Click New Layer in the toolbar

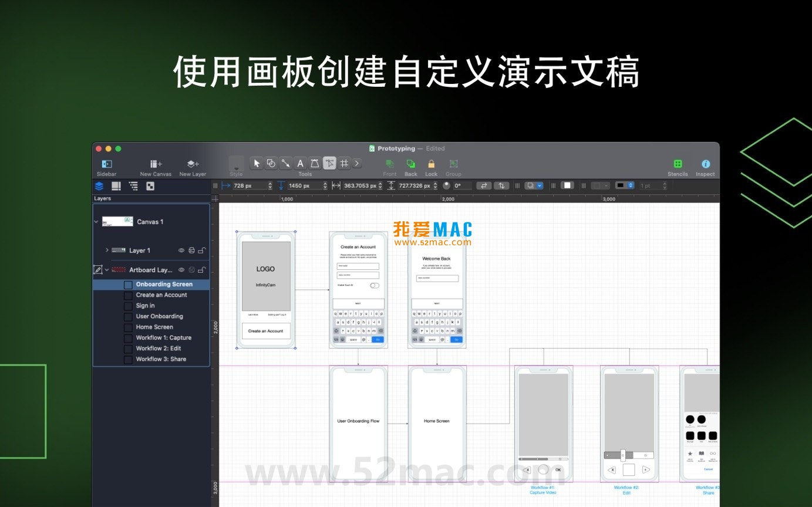coord(193,166)
